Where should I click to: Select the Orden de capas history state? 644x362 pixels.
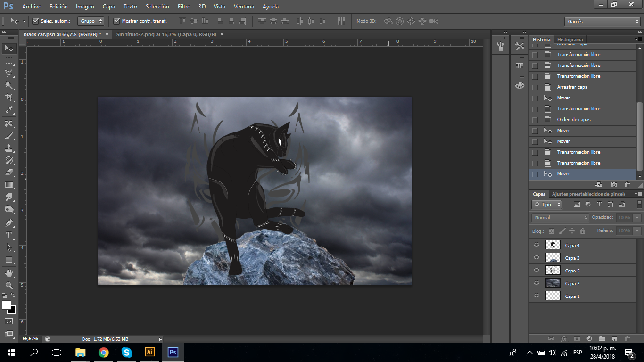pos(573,120)
